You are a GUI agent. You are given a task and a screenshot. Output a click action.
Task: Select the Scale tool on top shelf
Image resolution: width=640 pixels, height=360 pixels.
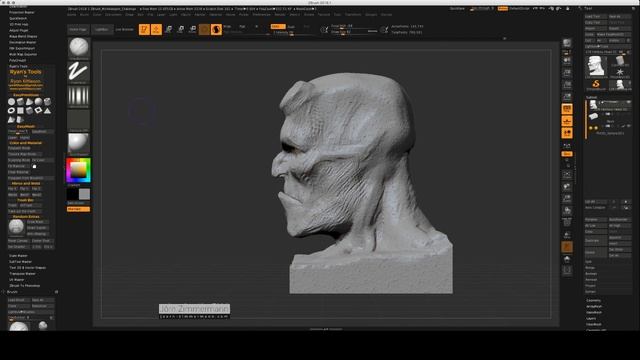point(180,29)
